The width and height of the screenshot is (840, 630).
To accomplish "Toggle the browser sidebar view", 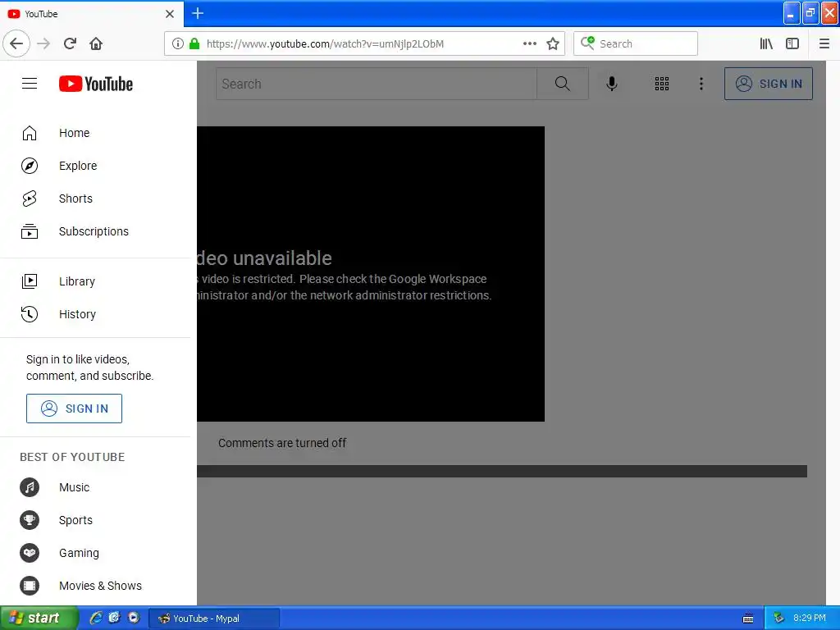I will 792,43.
